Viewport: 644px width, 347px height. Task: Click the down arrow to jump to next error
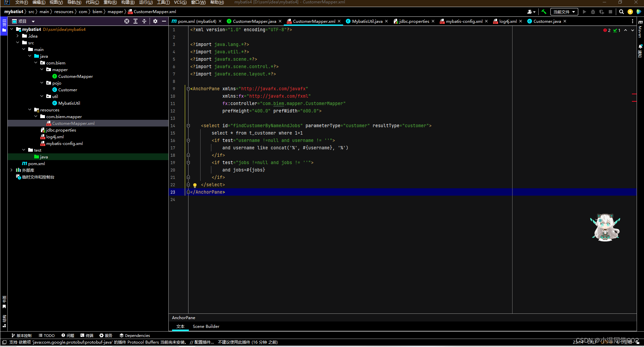click(633, 30)
